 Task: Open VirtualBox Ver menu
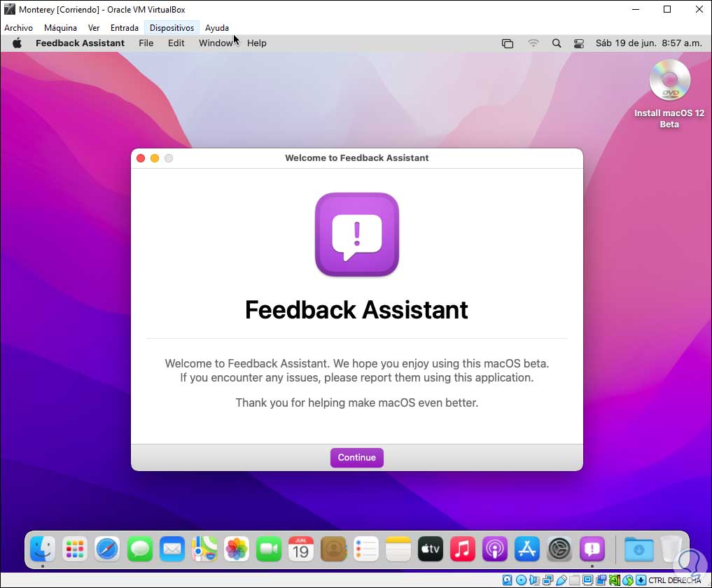94,28
